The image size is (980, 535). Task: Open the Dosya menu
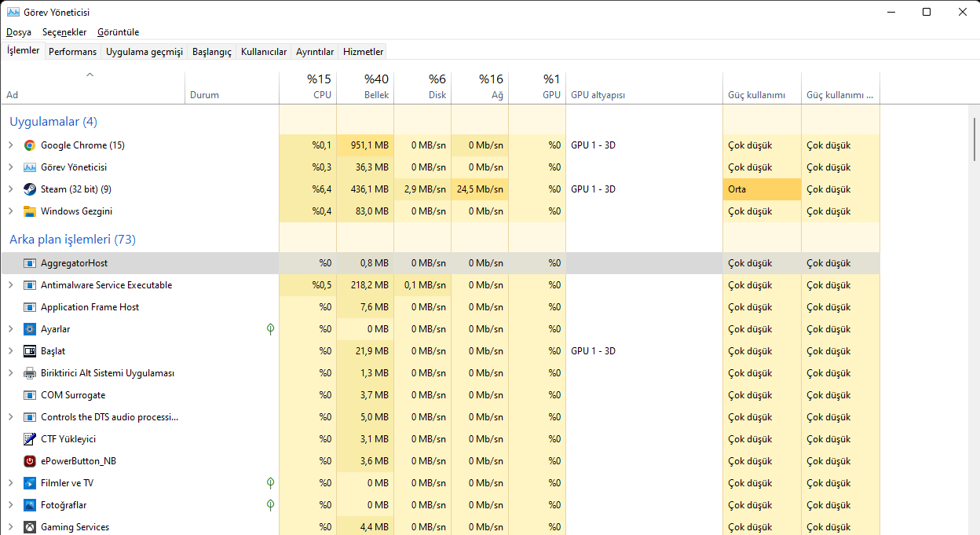click(x=19, y=32)
